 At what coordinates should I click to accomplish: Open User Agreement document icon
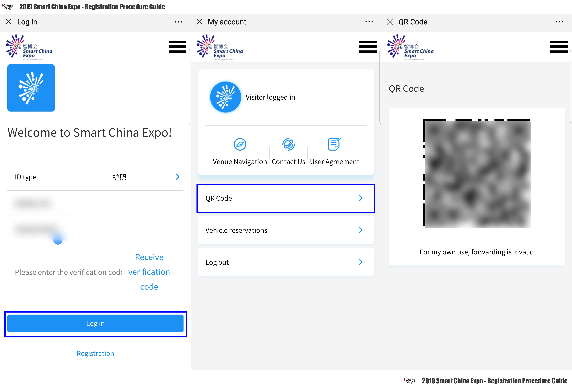click(x=334, y=144)
